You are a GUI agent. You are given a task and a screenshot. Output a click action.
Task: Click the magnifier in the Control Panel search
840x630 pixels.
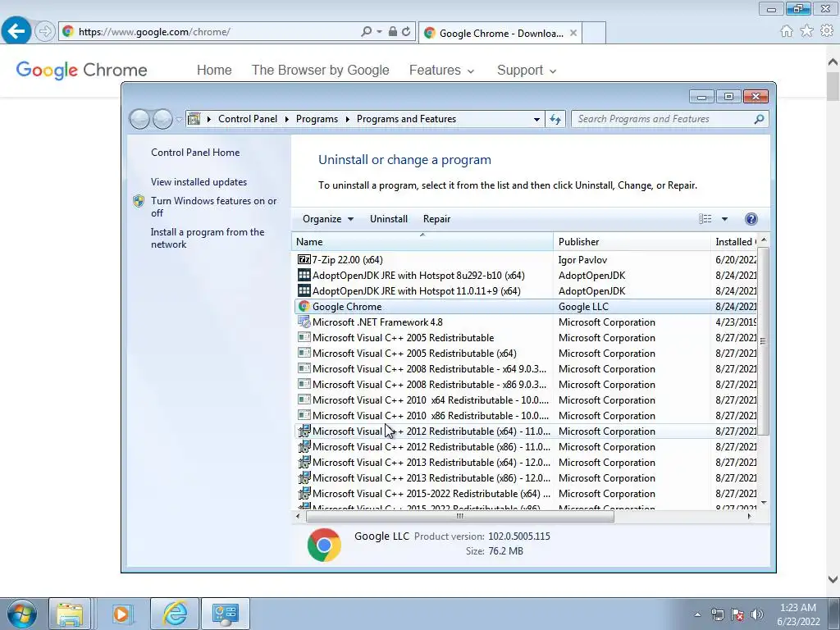click(759, 119)
